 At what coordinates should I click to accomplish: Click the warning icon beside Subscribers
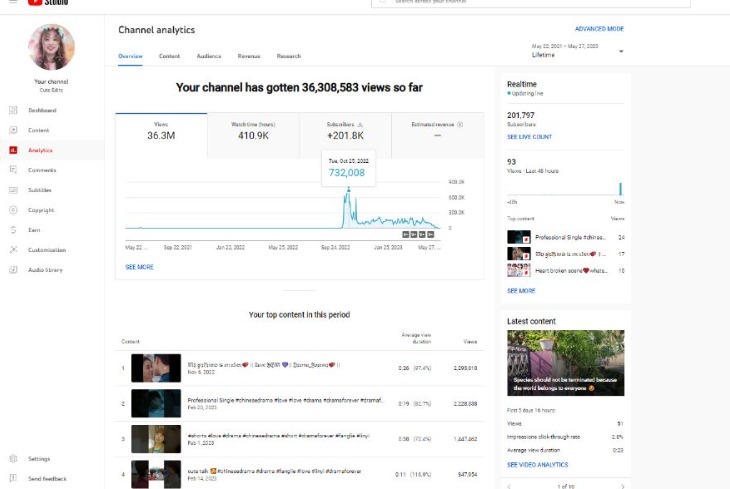click(360, 124)
